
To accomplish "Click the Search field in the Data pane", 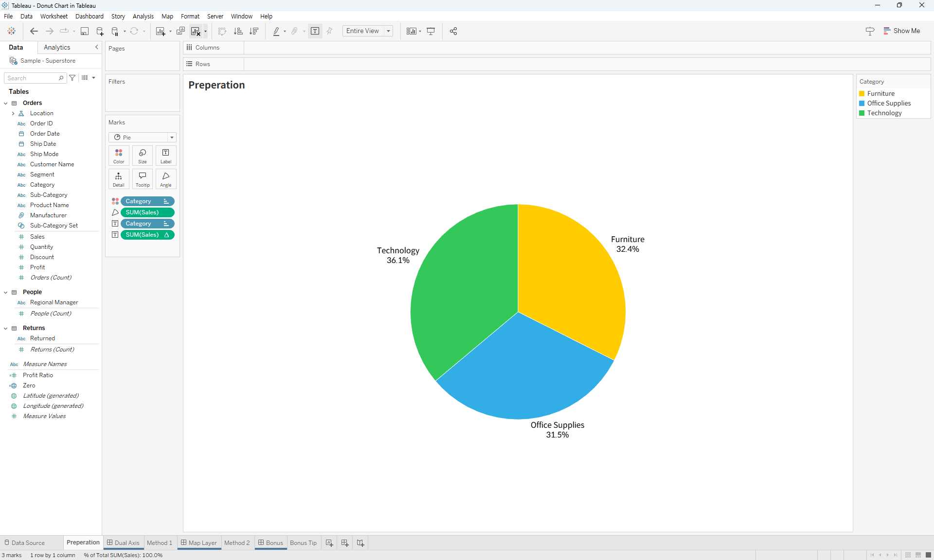I will (x=32, y=78).
